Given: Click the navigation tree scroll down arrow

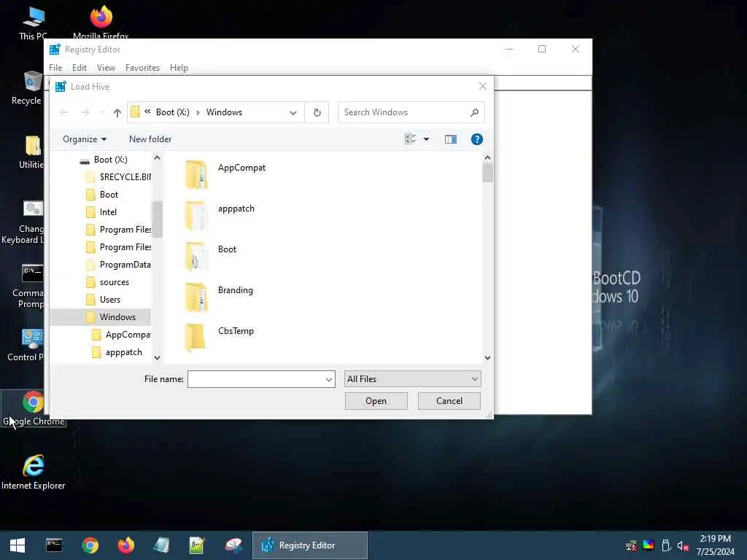Looking at the screenshot, I should (x=158, y=357).
